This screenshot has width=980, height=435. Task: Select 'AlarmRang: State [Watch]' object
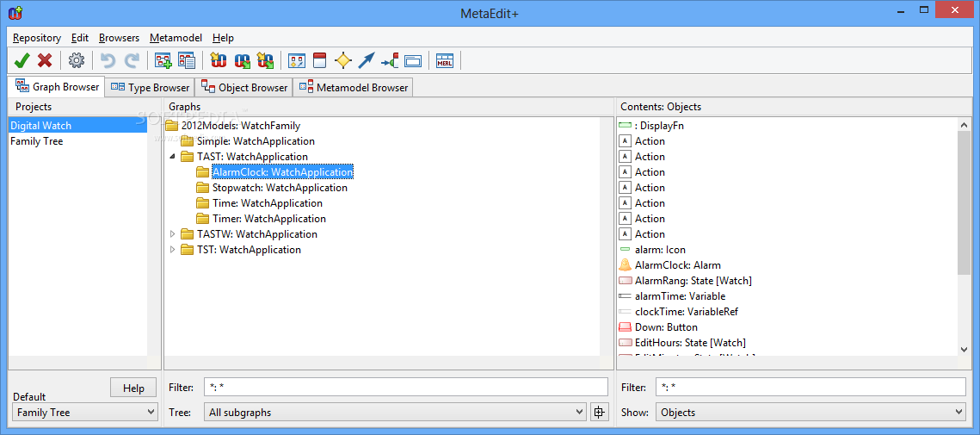point(693,281)
